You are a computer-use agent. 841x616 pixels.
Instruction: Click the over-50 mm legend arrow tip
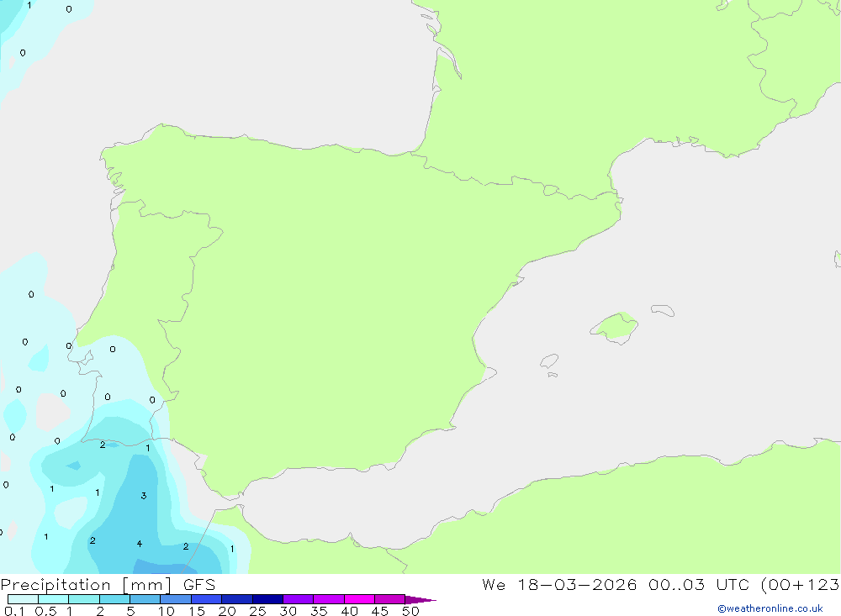point(420,600)
